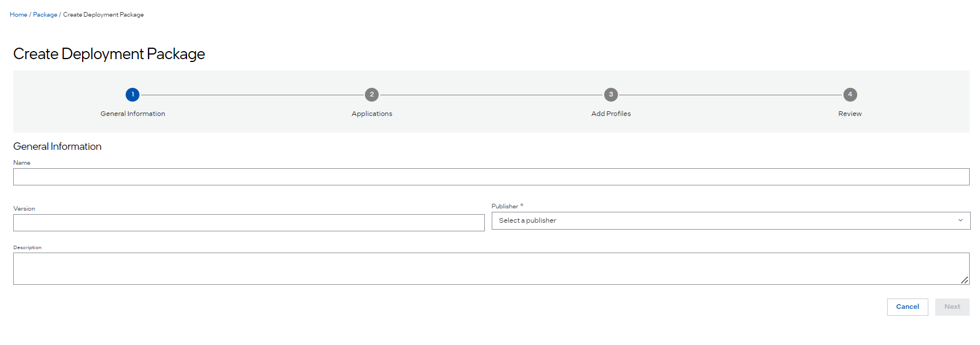The height and width of the screenshot is (345, 980).
Task: Click the 'Create Deployment Package' breadcrumb text
Action: (x=103, y=15)
